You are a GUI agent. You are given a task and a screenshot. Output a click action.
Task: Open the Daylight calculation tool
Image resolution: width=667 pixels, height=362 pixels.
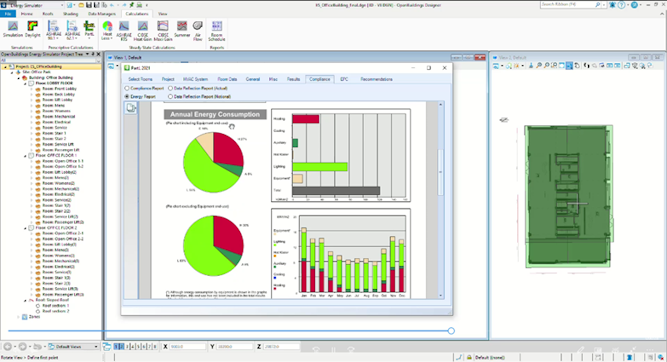click(x=32, y=29)
